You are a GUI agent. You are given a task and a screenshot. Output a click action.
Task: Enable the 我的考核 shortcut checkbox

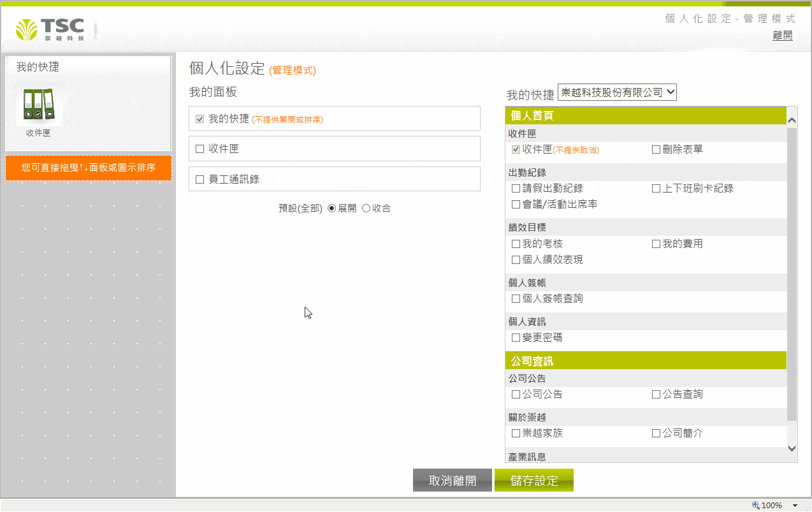(x=516, y=244)
